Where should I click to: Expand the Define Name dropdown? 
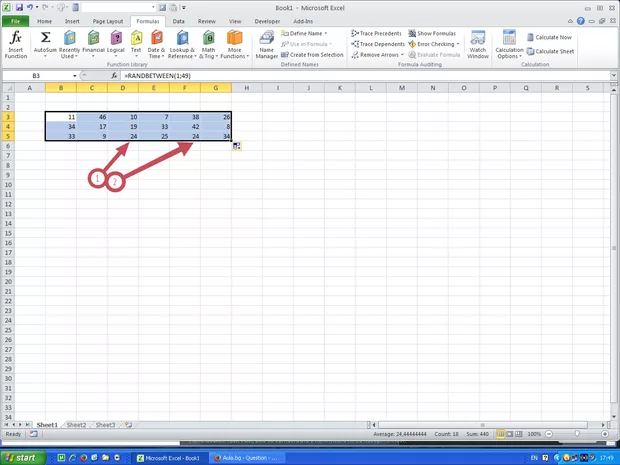pyautogui.click(x=309, y=33)
